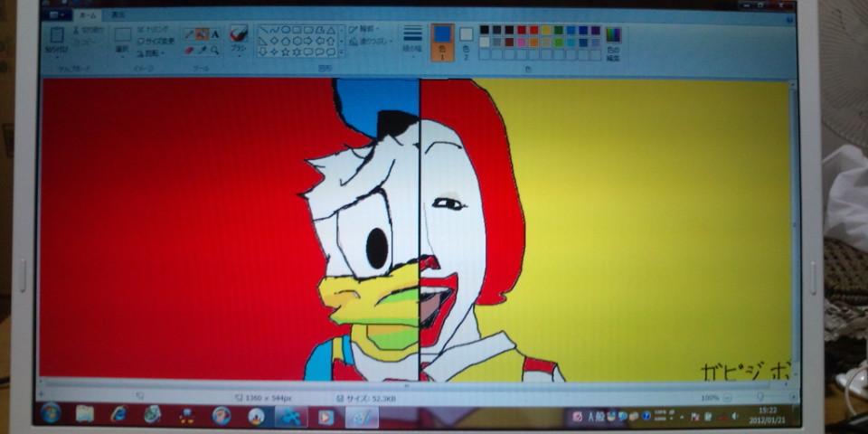Pick the Oval shape
This screenshot has width=868, height=434.
[286, 30]
